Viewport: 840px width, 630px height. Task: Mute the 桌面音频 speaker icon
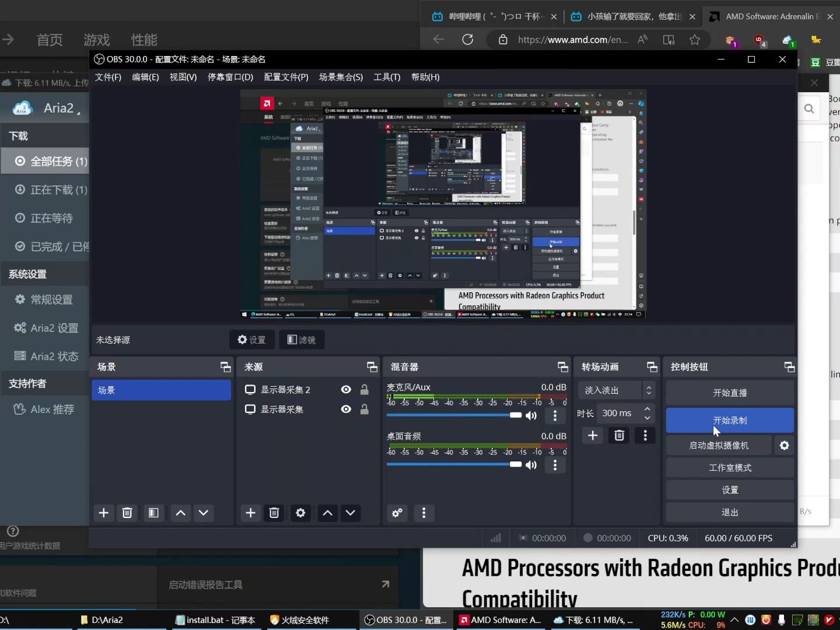[x=531, y=465]
